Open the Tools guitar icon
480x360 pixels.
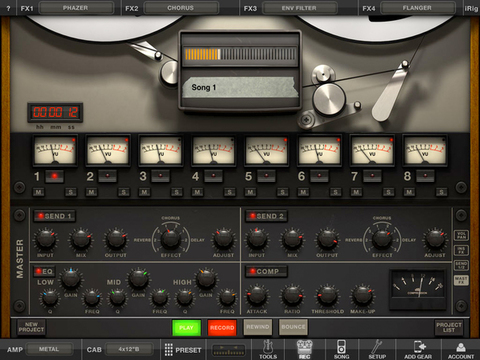268,350
